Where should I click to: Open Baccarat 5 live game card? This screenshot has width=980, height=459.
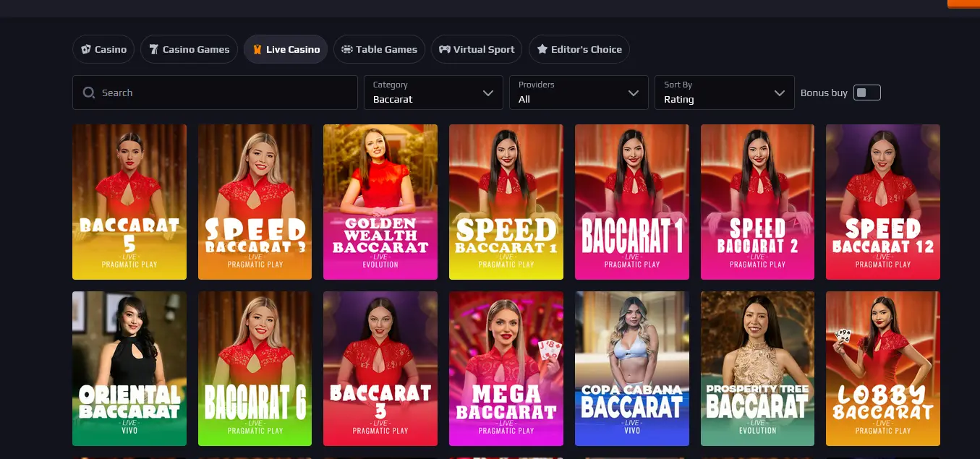tap(129, 202)
